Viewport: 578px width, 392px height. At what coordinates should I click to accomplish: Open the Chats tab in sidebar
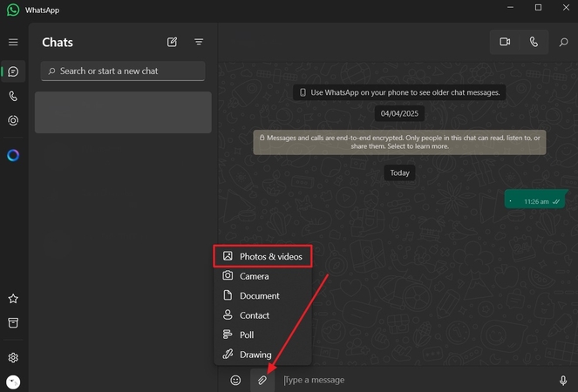point(13,71)
